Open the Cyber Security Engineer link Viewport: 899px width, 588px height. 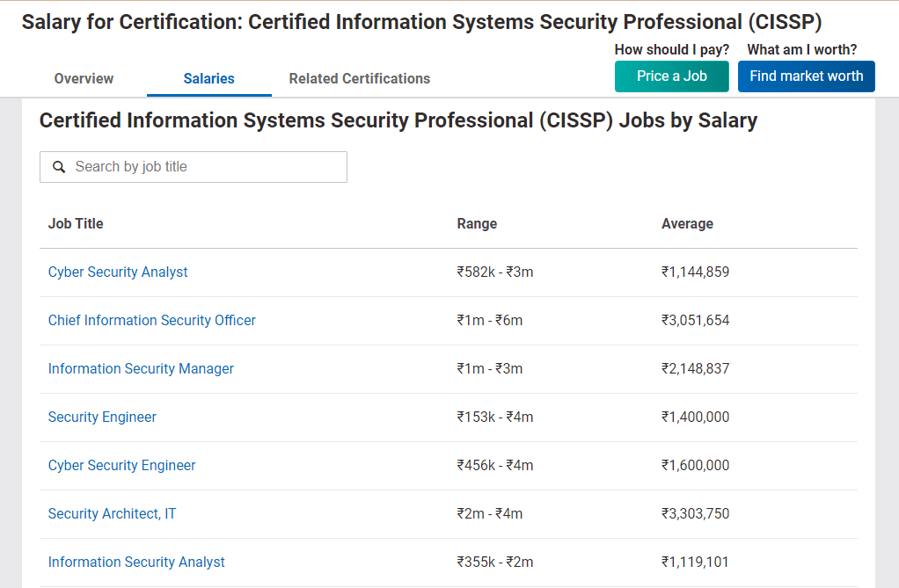[121, 466]
